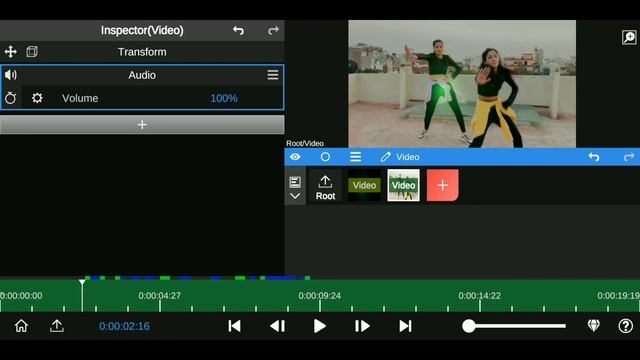
Task: Open the blue toolbar hamburger menu
Action: 355,157
